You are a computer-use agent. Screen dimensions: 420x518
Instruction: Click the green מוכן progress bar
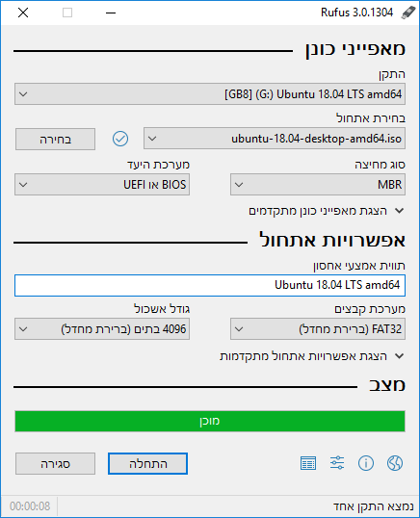click(210, 421)
